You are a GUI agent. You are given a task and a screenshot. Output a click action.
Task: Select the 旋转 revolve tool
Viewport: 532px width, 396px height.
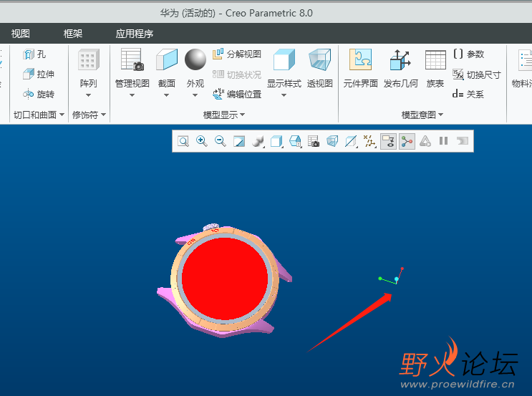pyautogui.click(x=39, y=94)
